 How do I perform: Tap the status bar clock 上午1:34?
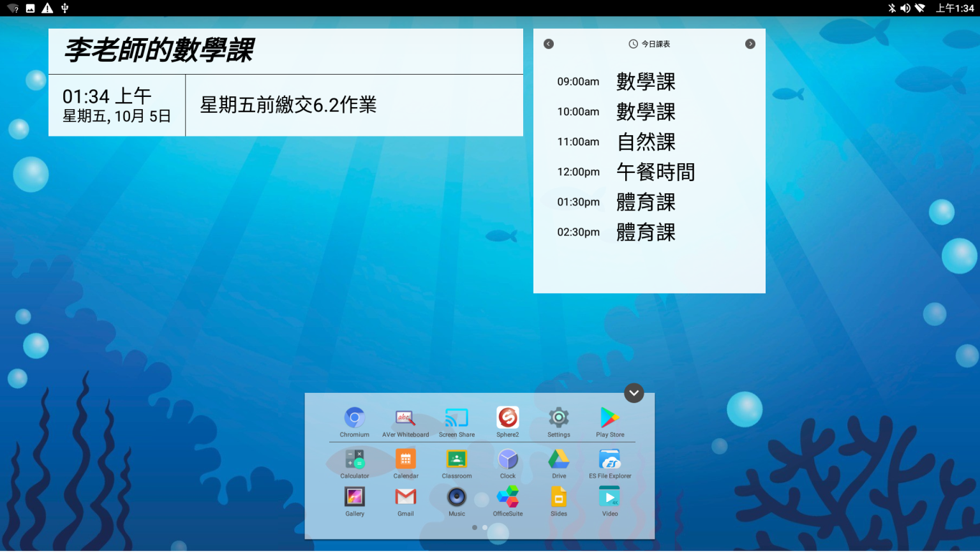[x=955, y=8]
